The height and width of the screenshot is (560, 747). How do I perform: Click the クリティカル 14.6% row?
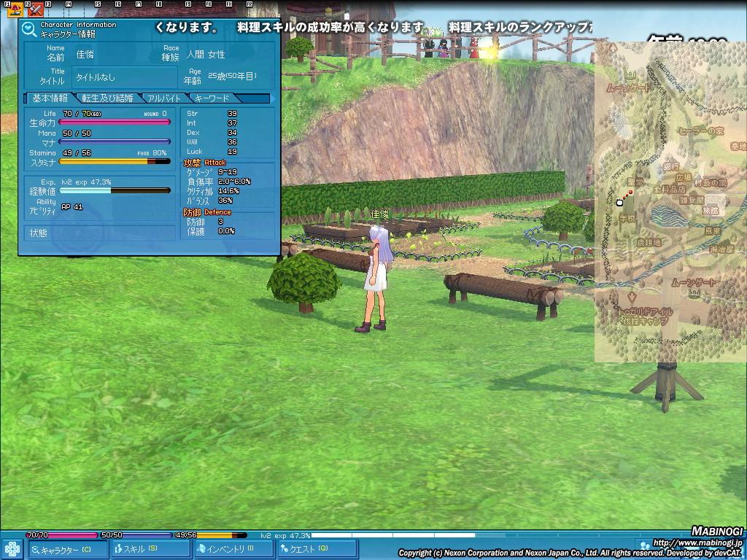[x=213, y=191]
